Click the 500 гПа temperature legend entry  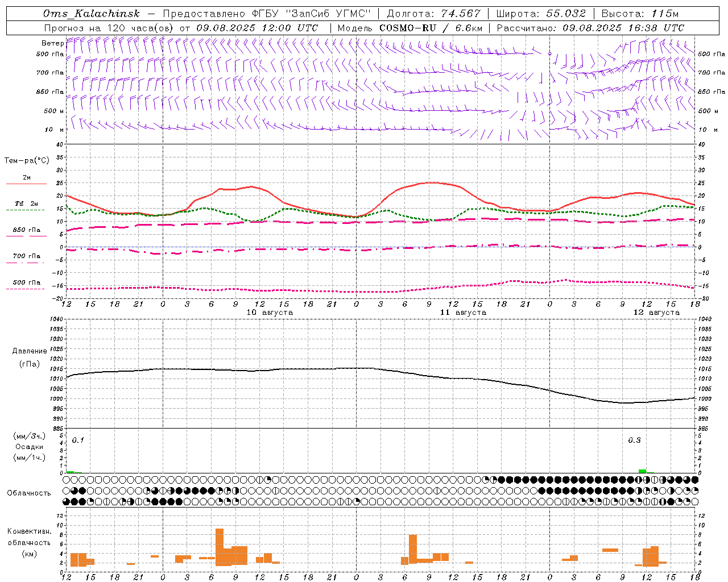tap(27, 282)
